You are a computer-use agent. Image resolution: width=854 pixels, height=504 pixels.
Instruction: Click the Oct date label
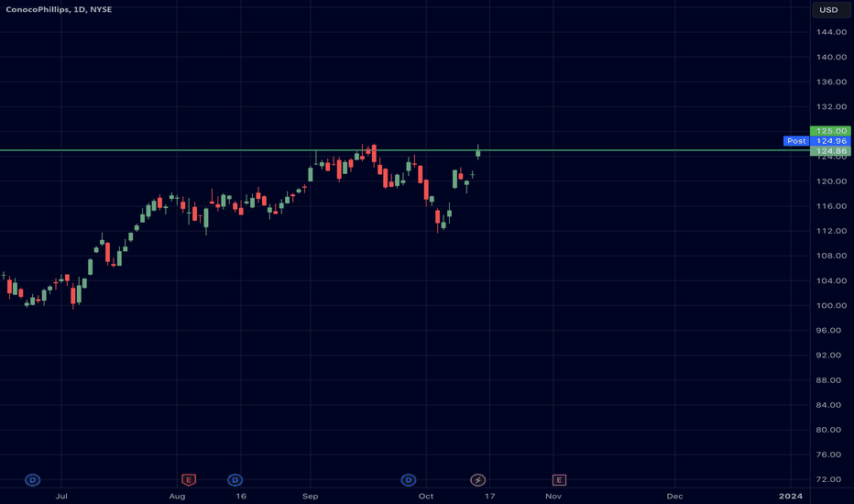click(x=426, y=497)
